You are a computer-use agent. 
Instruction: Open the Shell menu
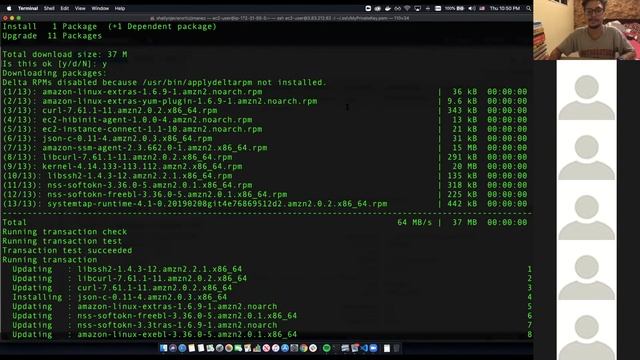pos(49,8)
